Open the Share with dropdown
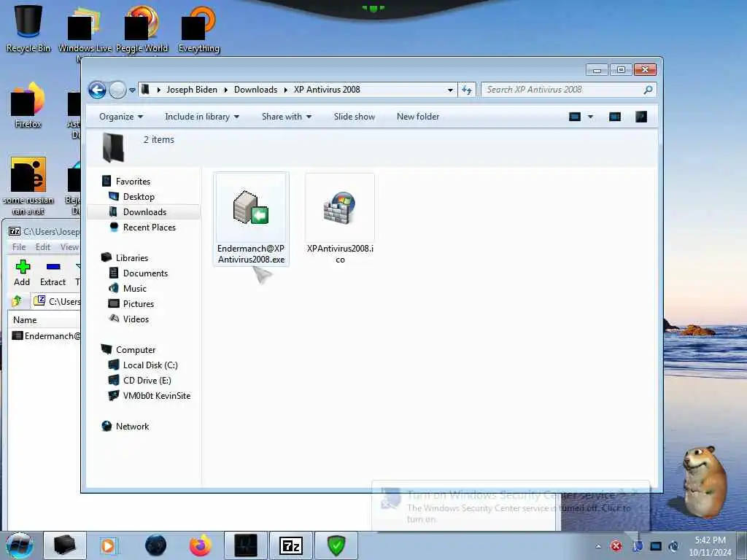The image size is (747, 560). [x=286, y=117]
